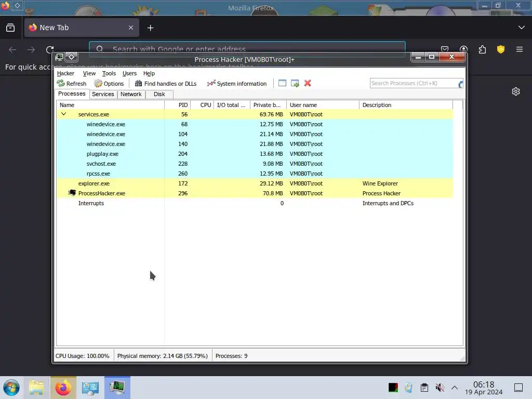Click Firefox address search bar

(247, 49)
